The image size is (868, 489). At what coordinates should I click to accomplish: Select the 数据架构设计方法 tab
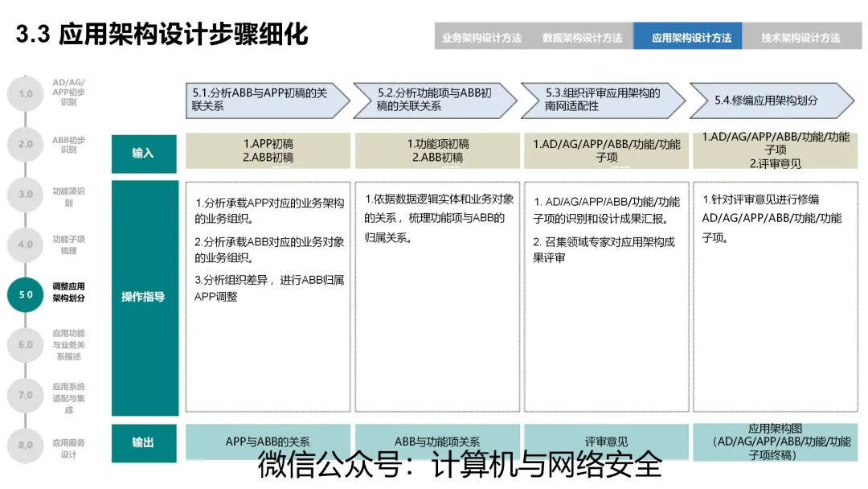click(582, 37)
